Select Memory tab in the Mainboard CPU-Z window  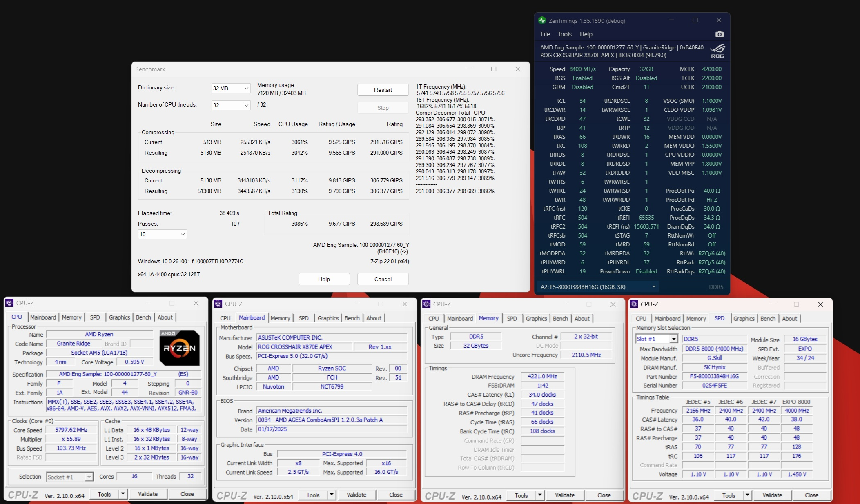pos(280,318)
